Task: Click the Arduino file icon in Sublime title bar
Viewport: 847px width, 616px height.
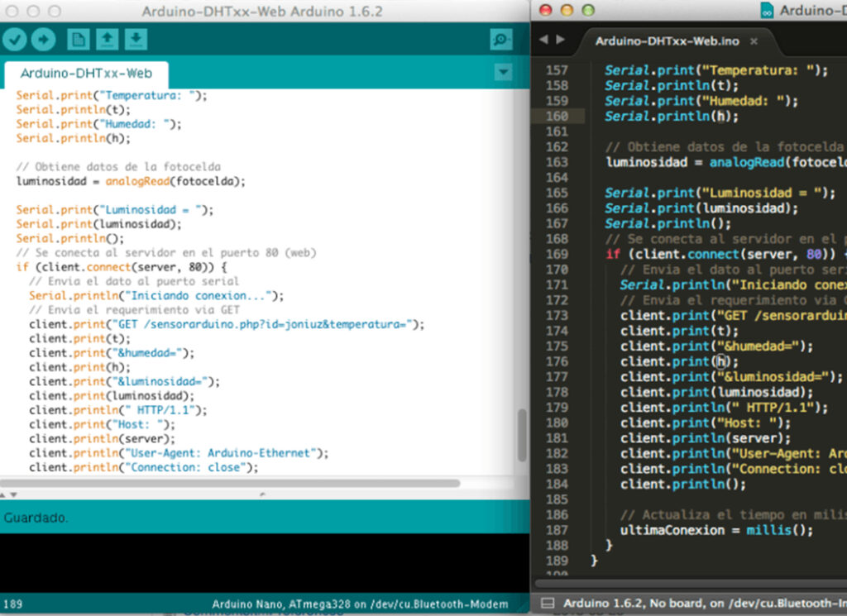Action: tap(767, 10)
